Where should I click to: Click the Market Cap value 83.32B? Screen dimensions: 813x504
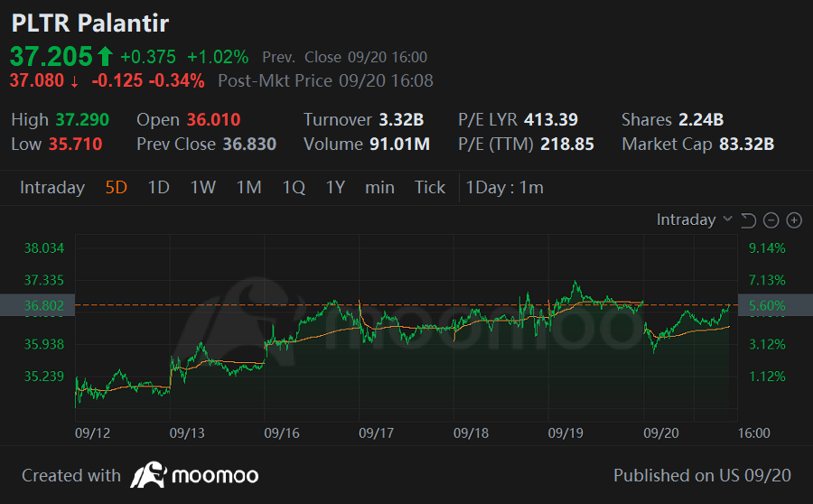tap(747, 145)
